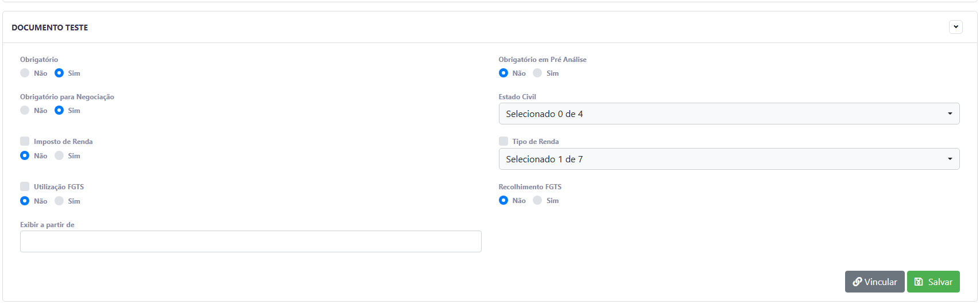This screenshot has width=980, height=308.
Task: Click the Exibir a partir de field
Action: 251,241
